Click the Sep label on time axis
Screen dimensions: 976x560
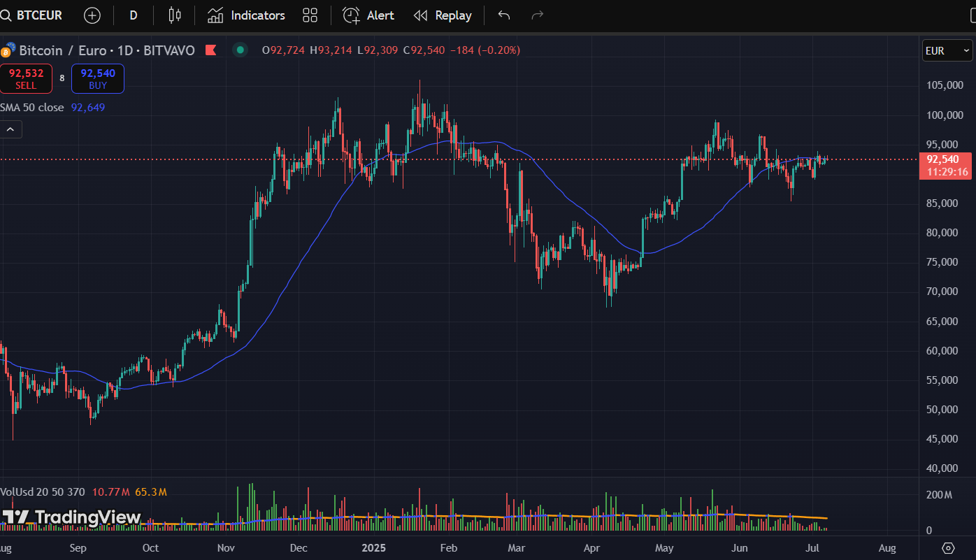point(78,548)
